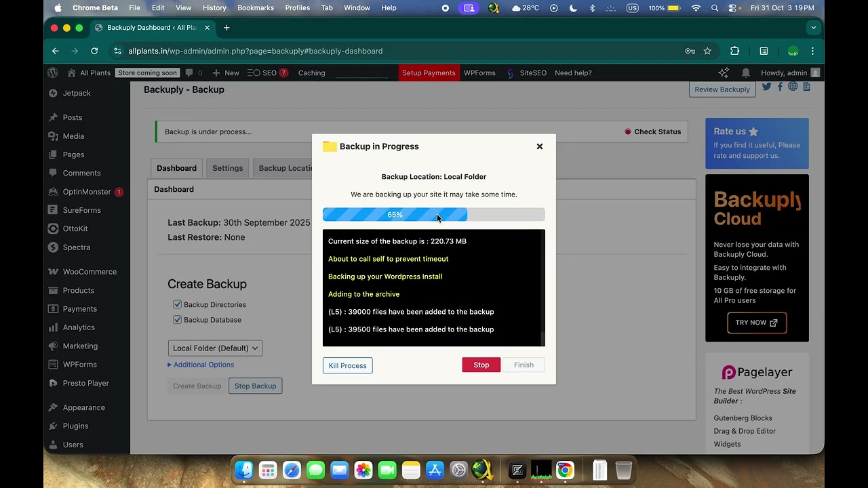The width and height of the screenshot is (868, 488).
Task: Open the History menu in menu bar
Action: point(214,7)
